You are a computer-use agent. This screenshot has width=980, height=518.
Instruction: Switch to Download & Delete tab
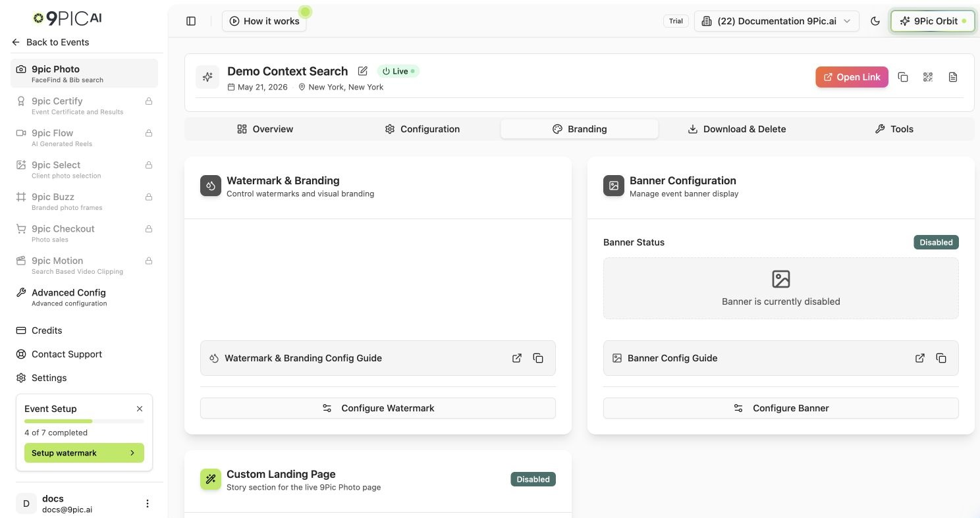(736, 129)
